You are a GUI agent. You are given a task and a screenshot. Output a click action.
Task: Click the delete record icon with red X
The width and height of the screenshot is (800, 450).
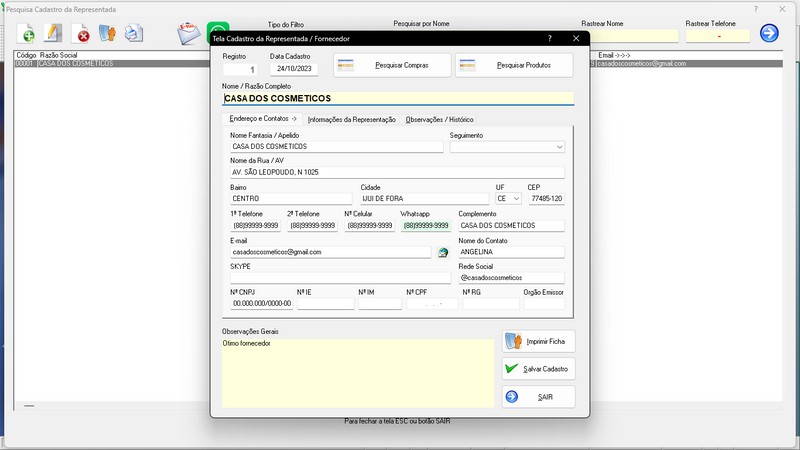81,34
